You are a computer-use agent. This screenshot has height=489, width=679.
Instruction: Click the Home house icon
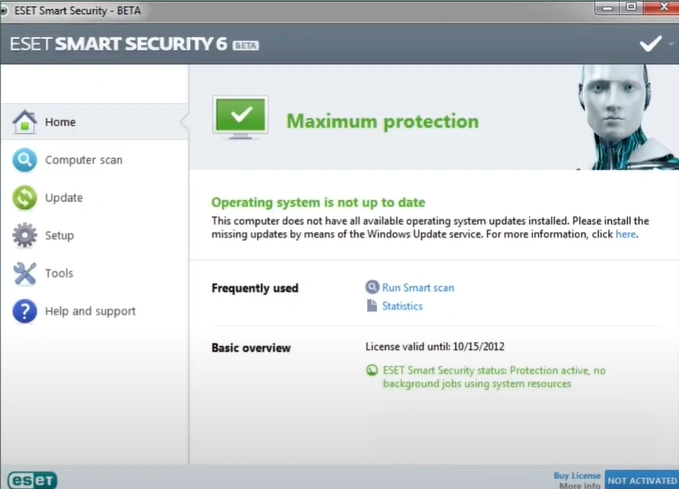[x=24, y=122]
